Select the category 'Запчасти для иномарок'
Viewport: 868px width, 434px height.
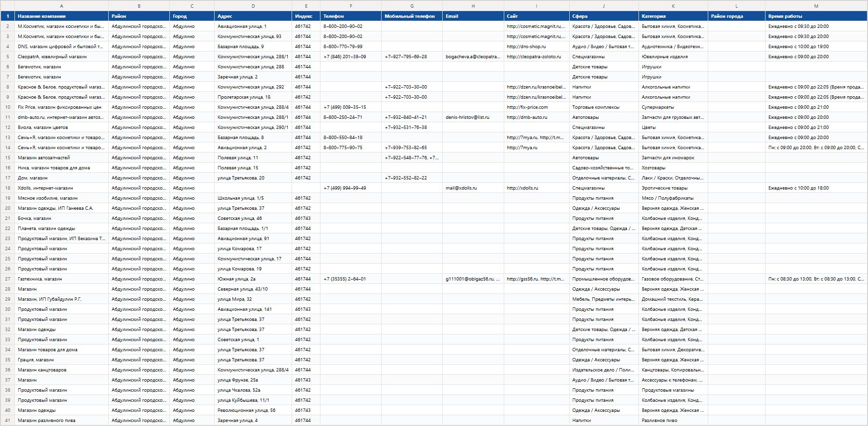[x=673, y=157]
